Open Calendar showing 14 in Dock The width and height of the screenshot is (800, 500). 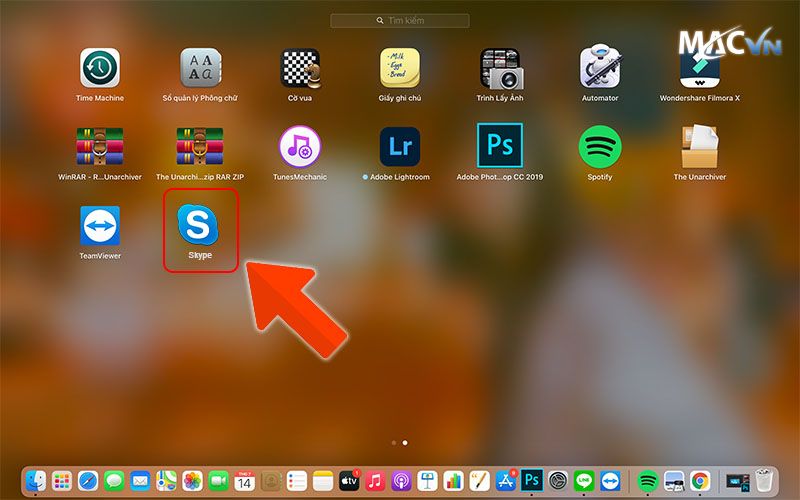point(244,481)
